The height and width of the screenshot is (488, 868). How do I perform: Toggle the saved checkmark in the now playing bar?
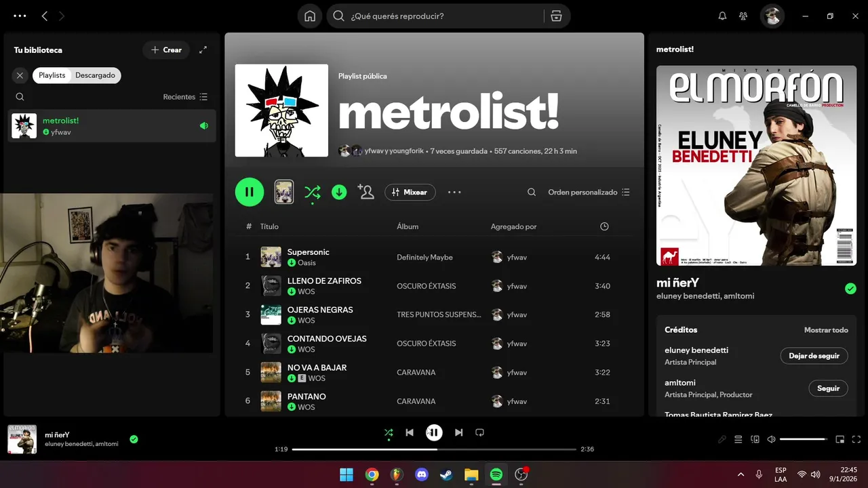(134, 439)
